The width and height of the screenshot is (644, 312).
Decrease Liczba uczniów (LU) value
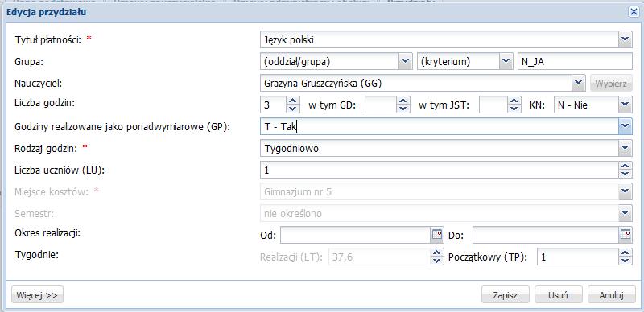[625, 174]
